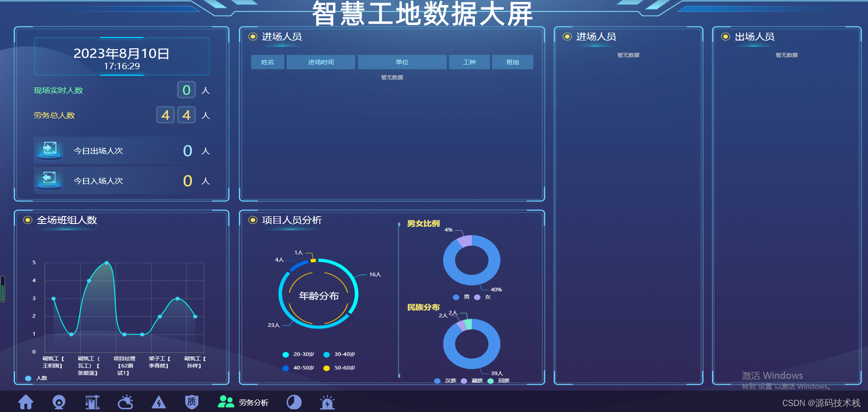Click the 全场班组人数 panel title
868x412 pixels.
[67, 220]
